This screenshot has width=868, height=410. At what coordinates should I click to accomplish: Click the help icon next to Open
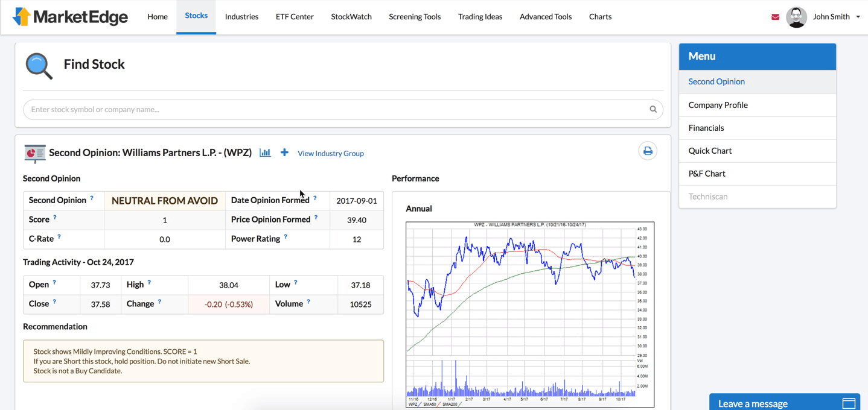pyautogui.click(x=54, y=282)
